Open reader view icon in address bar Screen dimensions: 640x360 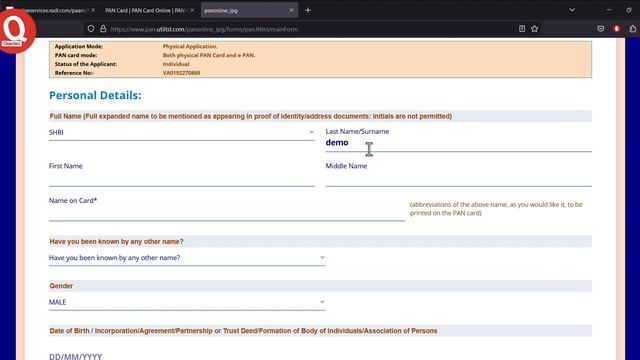coord(522,29)
